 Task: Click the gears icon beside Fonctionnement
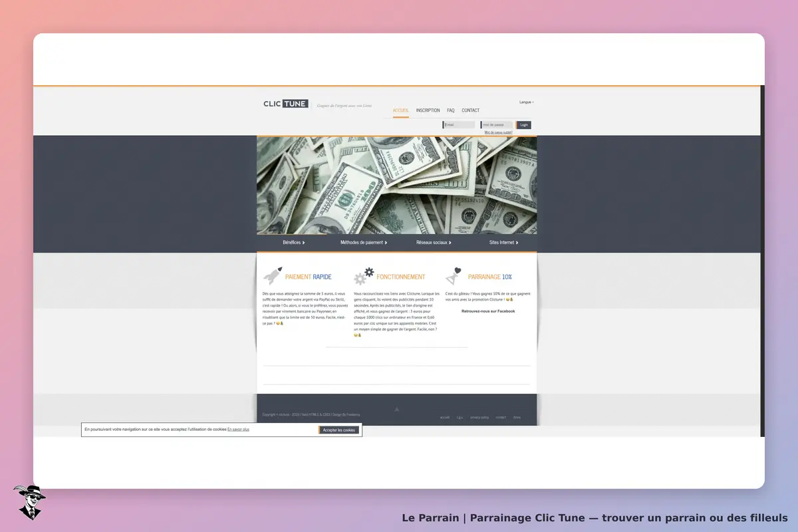pyautogui.click(x=364, y=276)
